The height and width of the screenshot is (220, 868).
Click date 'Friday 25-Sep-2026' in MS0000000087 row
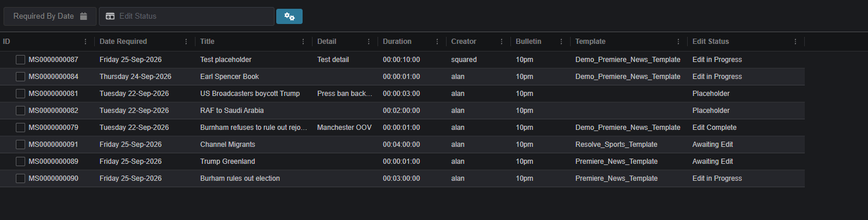click(x=131, y=60)
